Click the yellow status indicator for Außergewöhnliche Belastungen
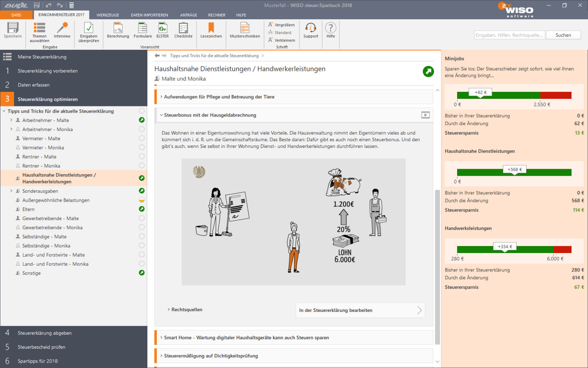The image size is (588, 368). pyautogui.click(x=142, y=200)
